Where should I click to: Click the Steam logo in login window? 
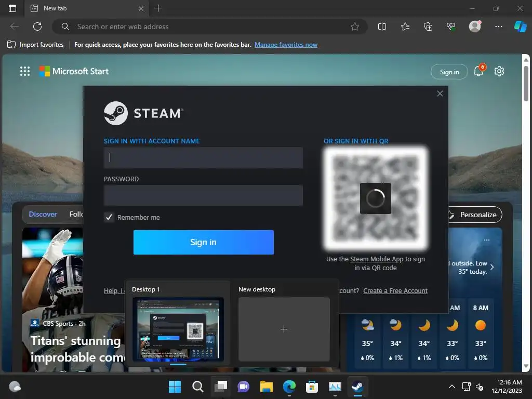coord(143,113)
